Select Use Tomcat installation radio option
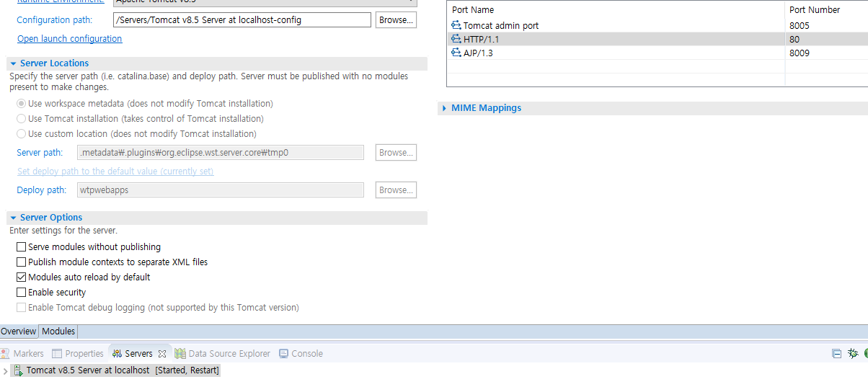 tap(22, 119)
